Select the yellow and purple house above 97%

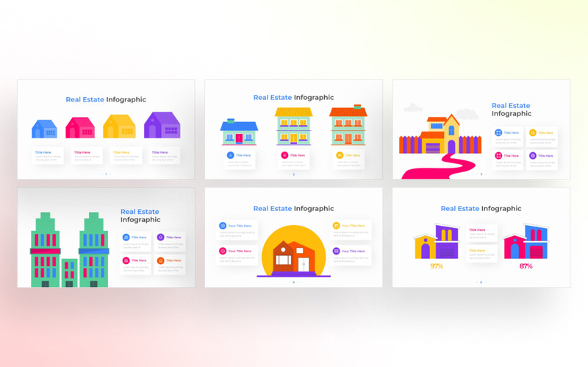tap(437, 241)
